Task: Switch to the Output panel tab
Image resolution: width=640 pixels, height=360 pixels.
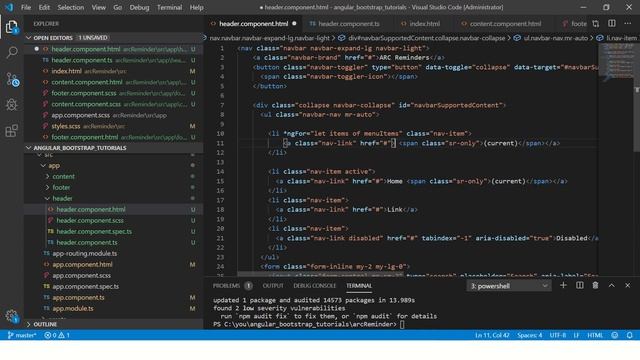Action: point(273,286)
